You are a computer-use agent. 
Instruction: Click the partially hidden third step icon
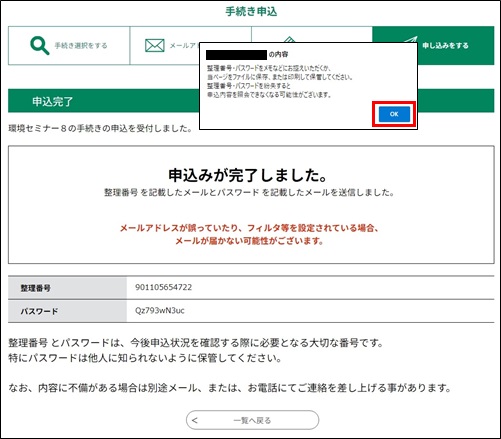click(x=290, y=40)
